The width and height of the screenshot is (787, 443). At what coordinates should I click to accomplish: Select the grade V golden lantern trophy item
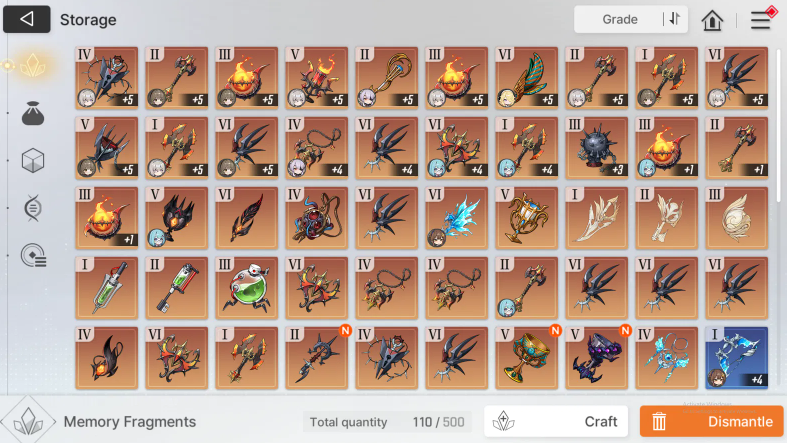pyautogui.click(x=527, y=218)
